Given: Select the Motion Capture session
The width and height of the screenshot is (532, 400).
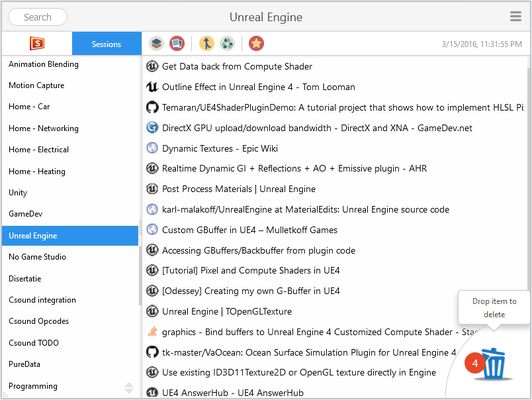Looking at the screenshot, I should pos(70,85).
